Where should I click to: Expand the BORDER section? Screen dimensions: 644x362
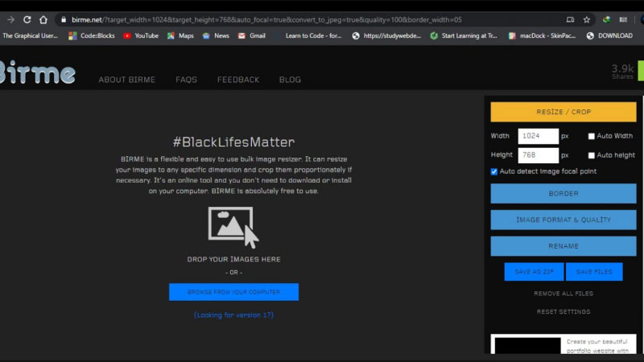[x=563, y=193]
